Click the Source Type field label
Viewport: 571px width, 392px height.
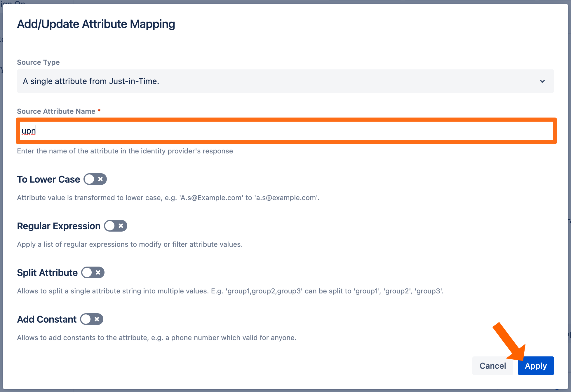38,62
